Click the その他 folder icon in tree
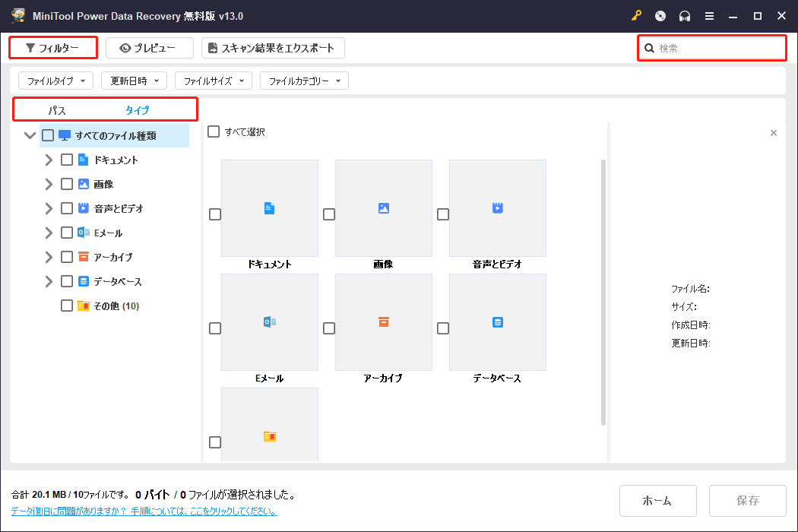The image size is (798, 532). tap(84, 306)
